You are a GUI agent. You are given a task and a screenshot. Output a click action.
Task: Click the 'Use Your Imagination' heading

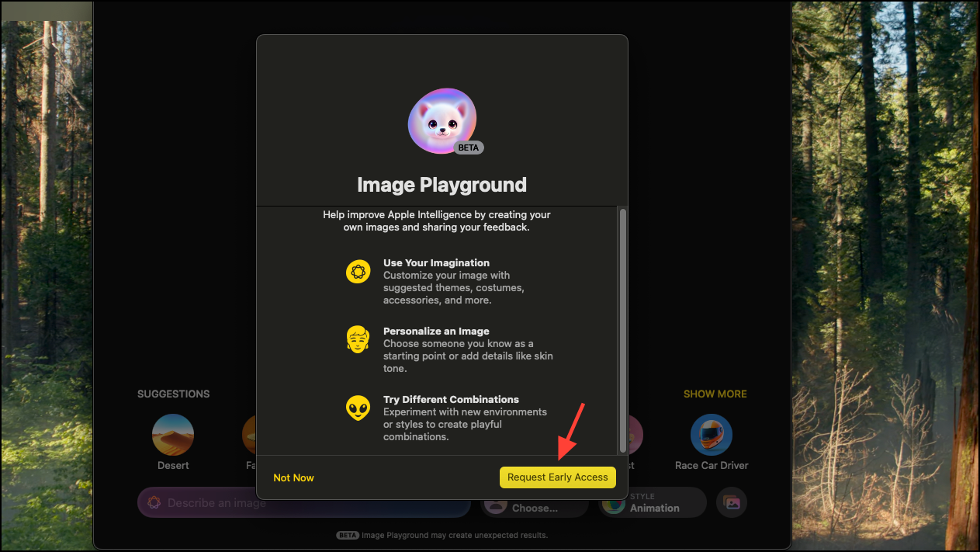click(x=436, y=262)
